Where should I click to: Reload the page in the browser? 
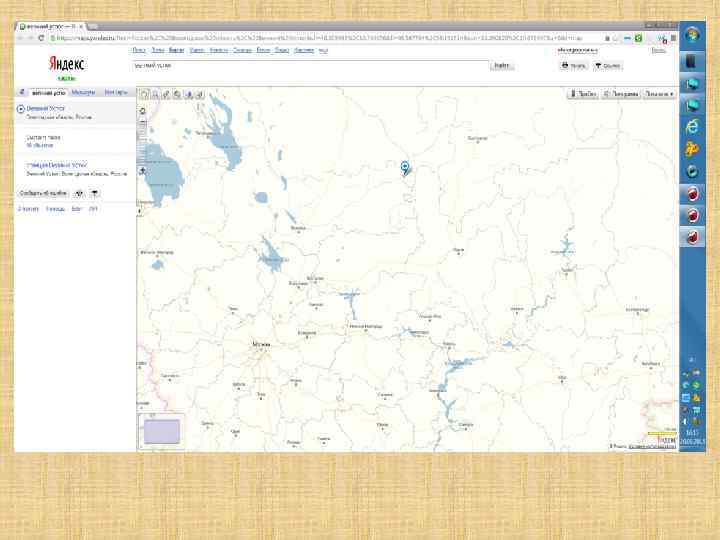point(41,38)
